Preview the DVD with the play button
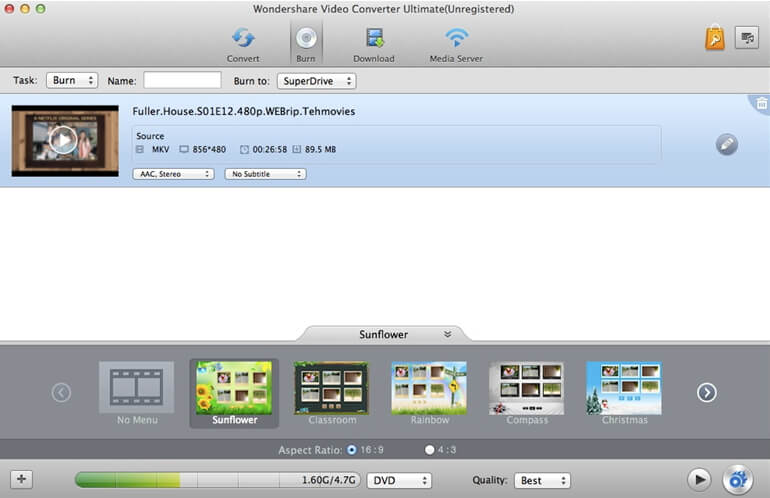770x498 pixels. tap(699, 479)
